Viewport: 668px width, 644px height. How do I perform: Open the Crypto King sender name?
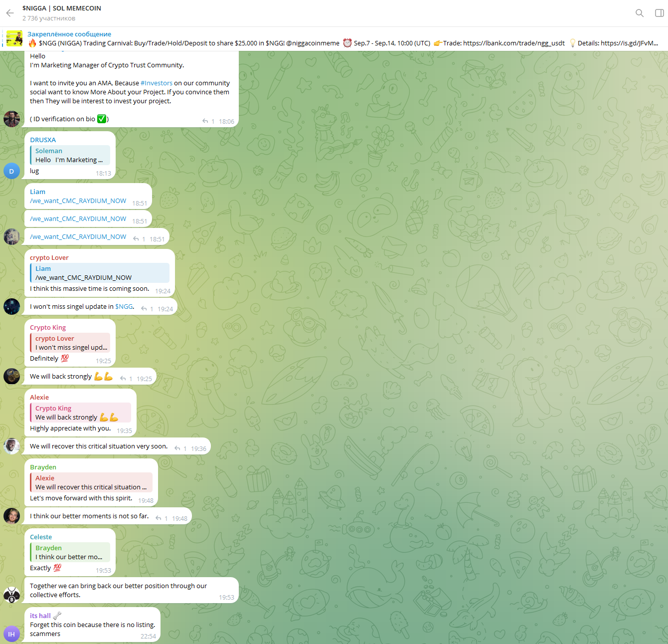click(x=48, y=328)
